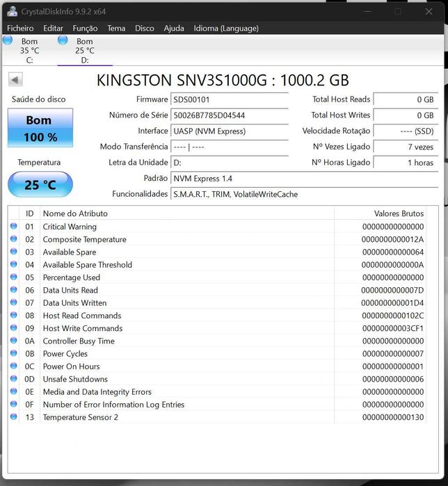Select the Unsafe Shutdowns attribute name

75,379
